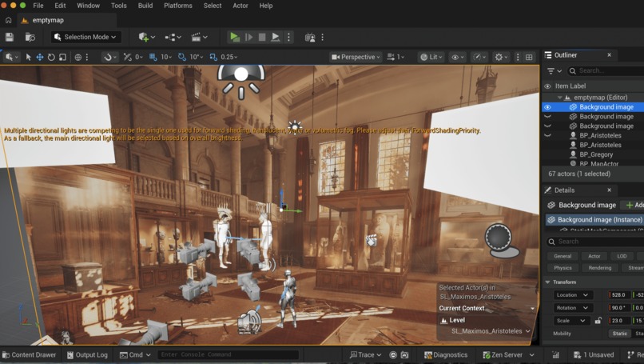
Task: Click the Eject play button in the toolbar
Action: click(276, 37)
